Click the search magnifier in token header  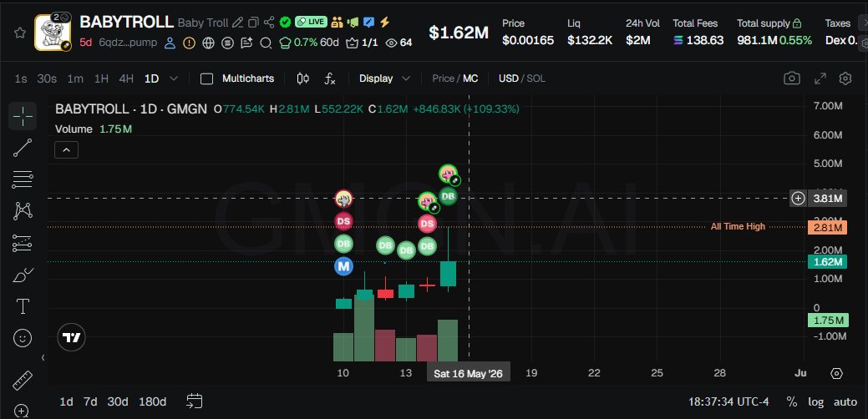pyautogui.click(x=266, y=43)
